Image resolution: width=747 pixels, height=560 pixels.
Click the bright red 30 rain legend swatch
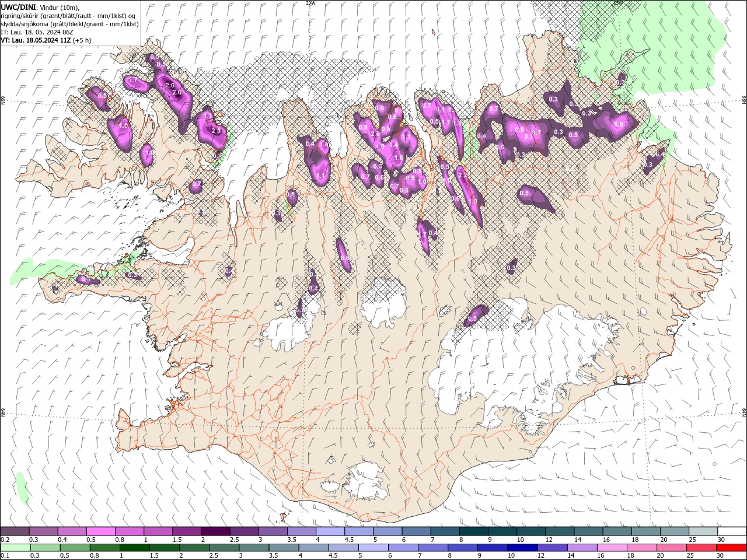coord(731,548)
